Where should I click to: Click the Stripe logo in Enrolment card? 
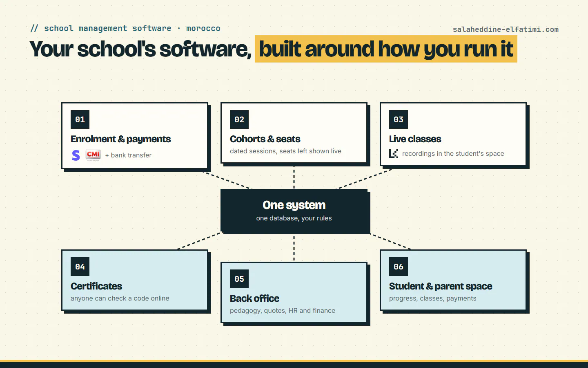tap(76, 155)
